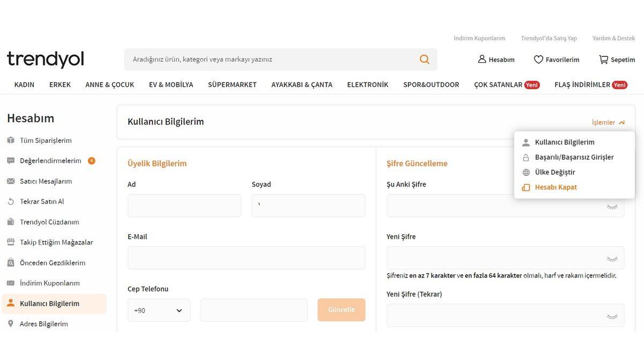Click inside the Cep Telefonu input field

click(x=254, y=310)
